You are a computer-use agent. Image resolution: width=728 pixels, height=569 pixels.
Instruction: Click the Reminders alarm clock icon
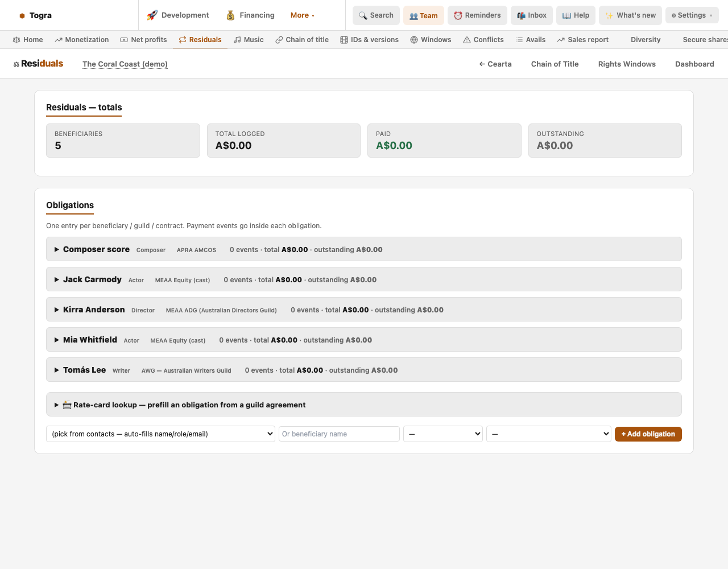click(x=458, y=15)
